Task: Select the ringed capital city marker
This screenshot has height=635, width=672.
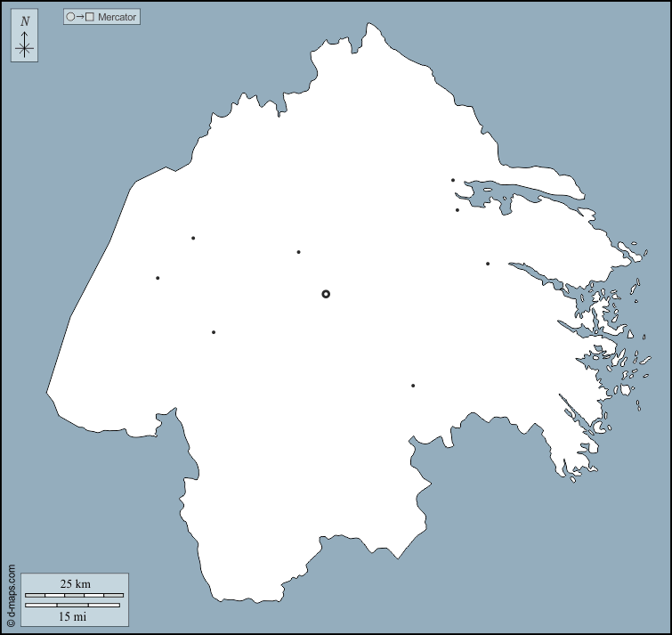Action: 326,294
